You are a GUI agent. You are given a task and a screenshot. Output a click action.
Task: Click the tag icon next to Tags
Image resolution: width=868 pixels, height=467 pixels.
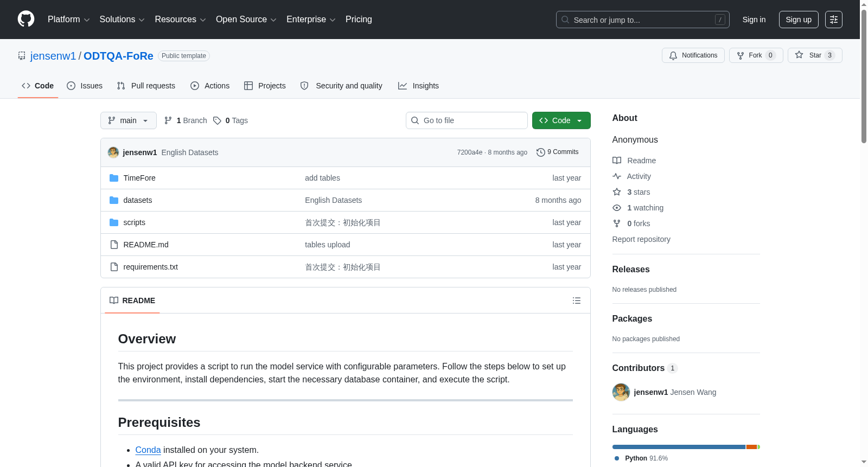click(x=217, y=120)
